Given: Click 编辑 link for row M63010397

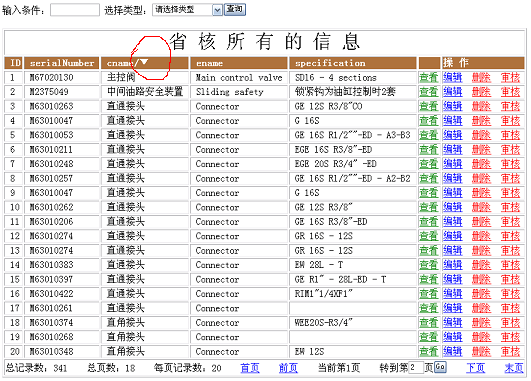Looking at the screenshot, I should coord(452,279).
